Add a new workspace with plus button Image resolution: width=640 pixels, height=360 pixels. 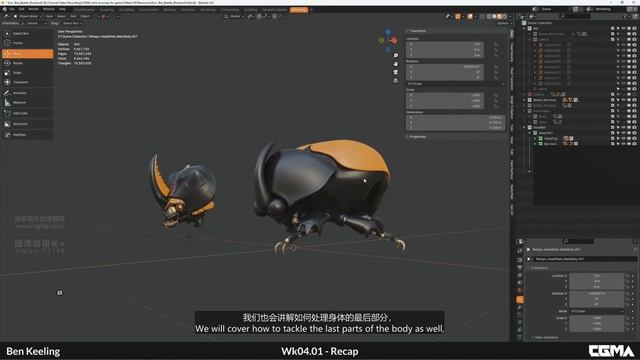311,9
